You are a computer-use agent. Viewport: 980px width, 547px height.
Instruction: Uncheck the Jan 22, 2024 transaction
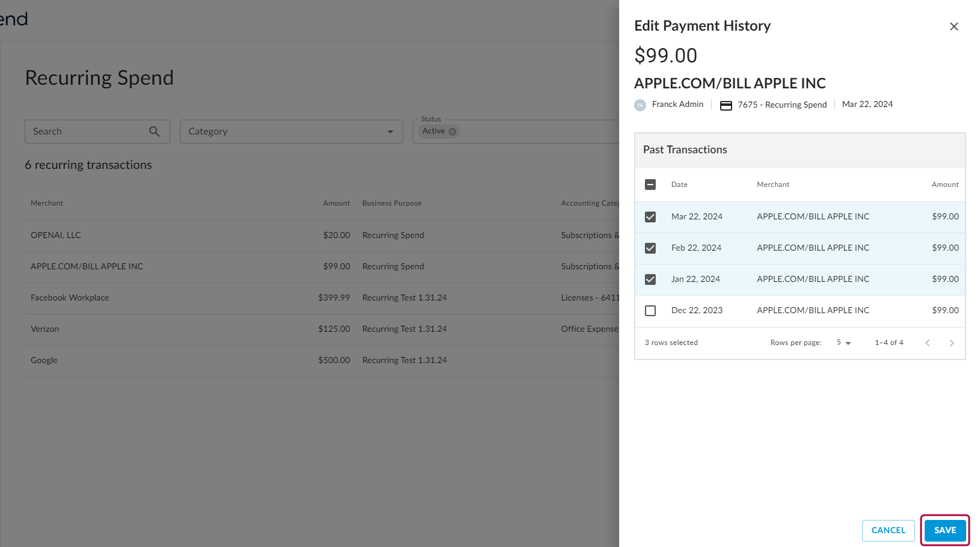pos(650,280)
